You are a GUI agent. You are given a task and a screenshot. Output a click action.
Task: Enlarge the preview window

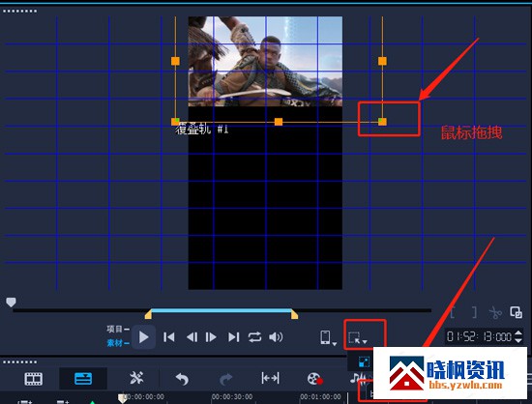(x=517, y=312)
